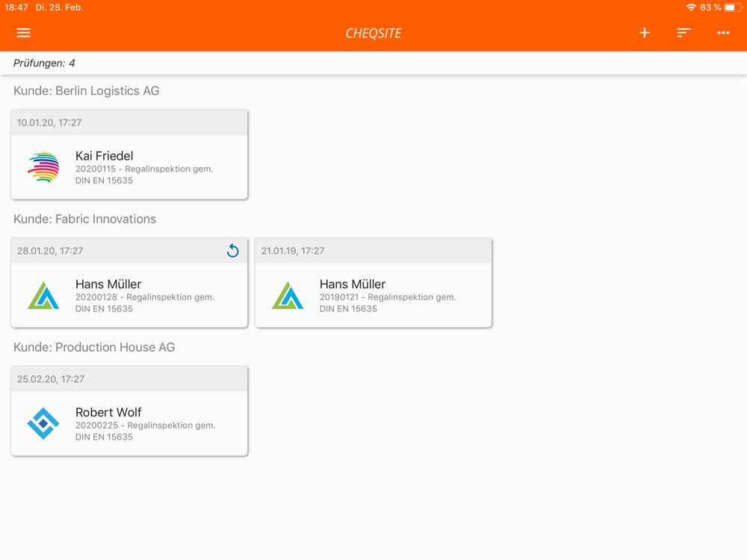Screen dimensions: 747x560
Task: Tap the 20200115 Regalinspektion description
Action: click(x=144, y=175)
